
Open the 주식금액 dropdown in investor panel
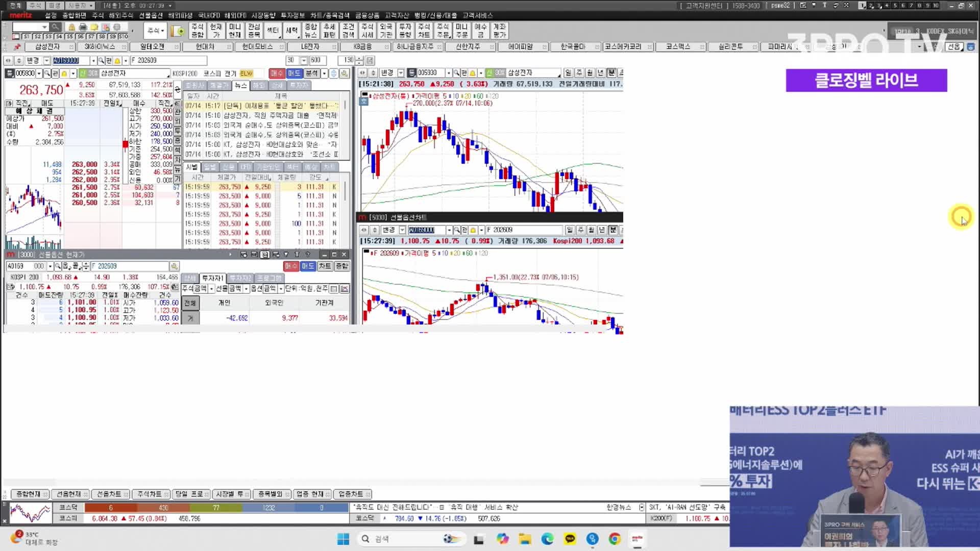[x=211, y=289]
